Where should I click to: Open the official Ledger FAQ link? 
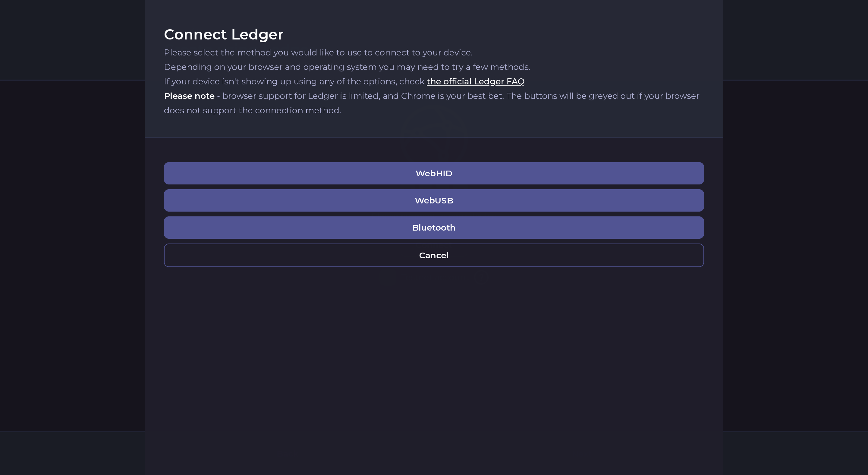click(475, 81)
